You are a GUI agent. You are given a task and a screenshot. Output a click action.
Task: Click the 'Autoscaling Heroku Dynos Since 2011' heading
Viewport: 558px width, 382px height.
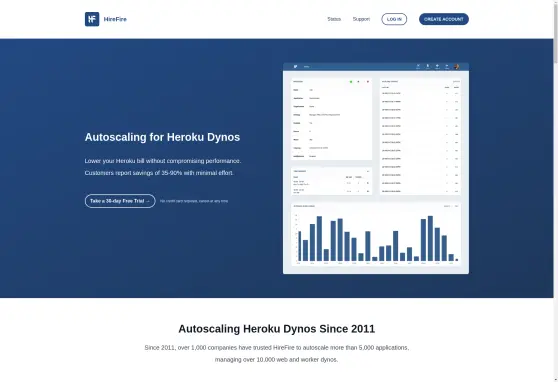click(x=277, y=329)
